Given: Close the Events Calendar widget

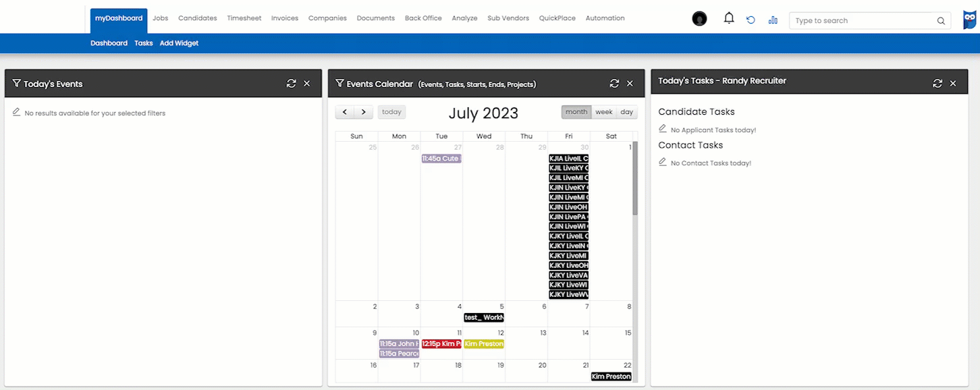Looking at the screenshot, I should [x=630, y=84].
